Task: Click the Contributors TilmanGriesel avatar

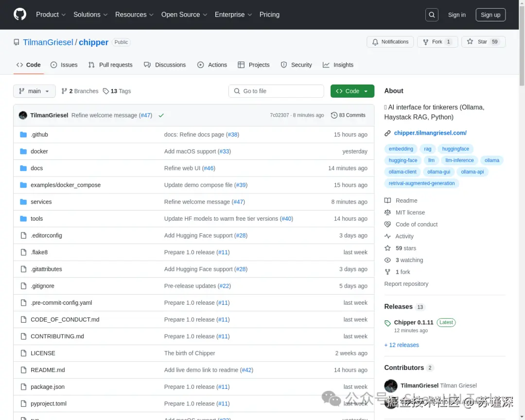Action: 391,386
